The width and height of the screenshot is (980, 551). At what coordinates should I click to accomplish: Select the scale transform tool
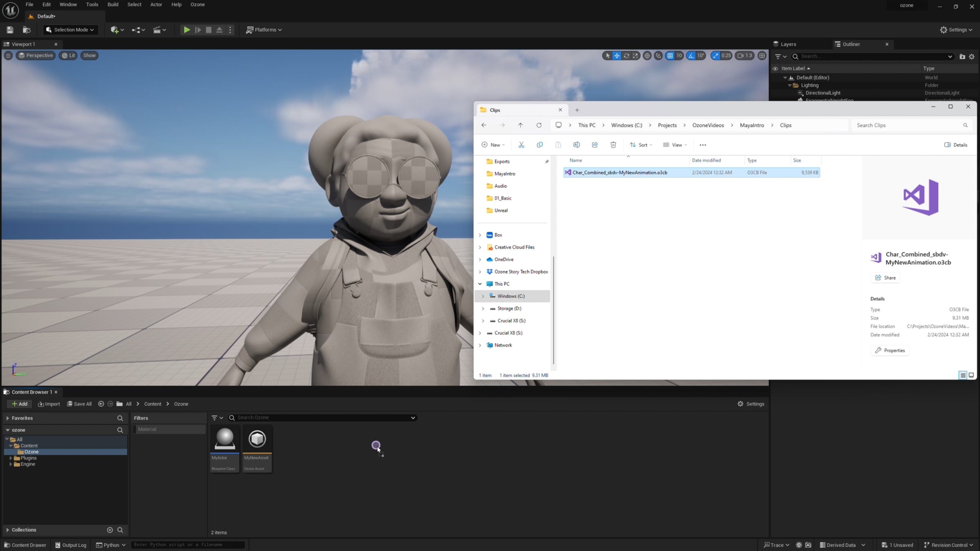(635, 56)
